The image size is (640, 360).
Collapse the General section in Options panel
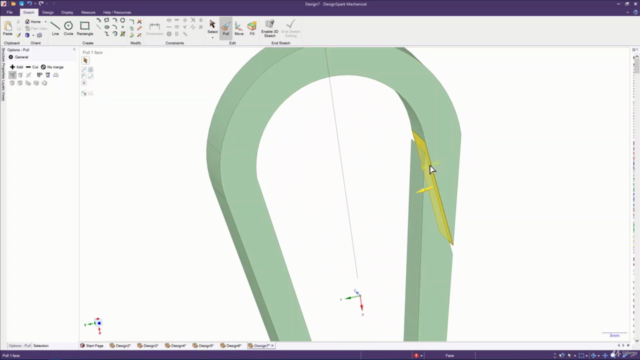click(11, 57)
